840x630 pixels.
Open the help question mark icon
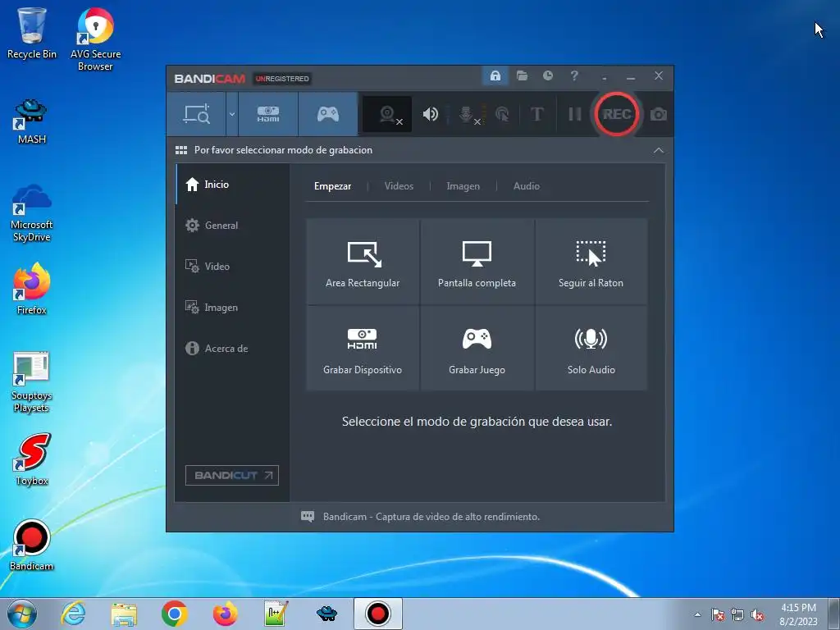click(x=574, y=76)
